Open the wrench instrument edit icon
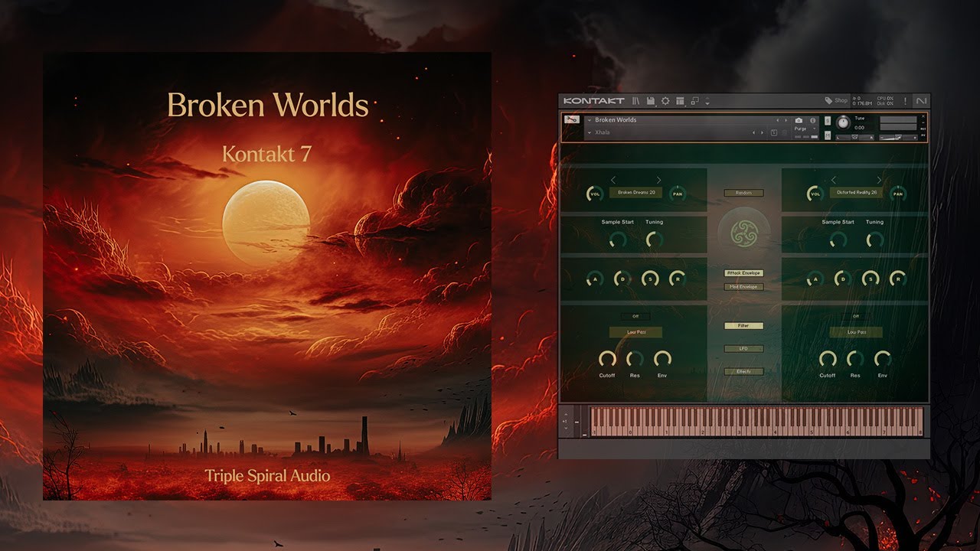 [571, 119]
